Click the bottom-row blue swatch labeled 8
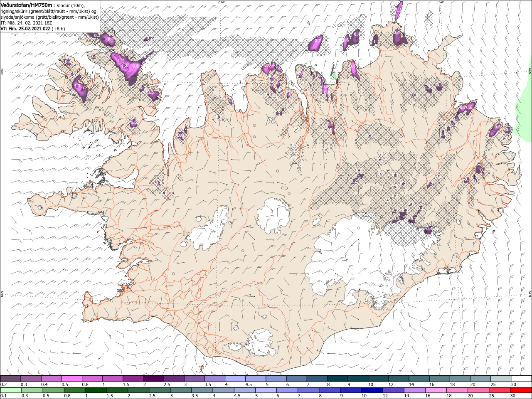This screenshot has width=532, height=399. pos(330,390)
